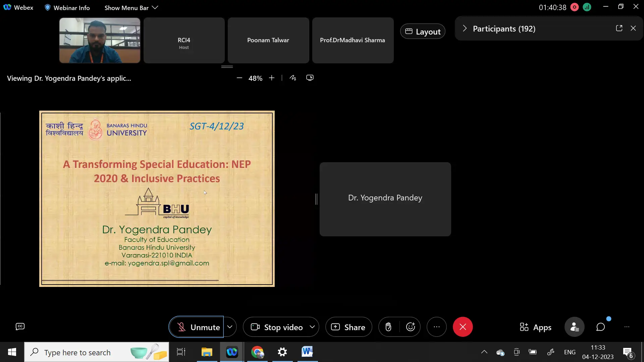This screenshot has height=362, width=644.
Task: Open the reactions emoji picker
Action: point(411,327)
